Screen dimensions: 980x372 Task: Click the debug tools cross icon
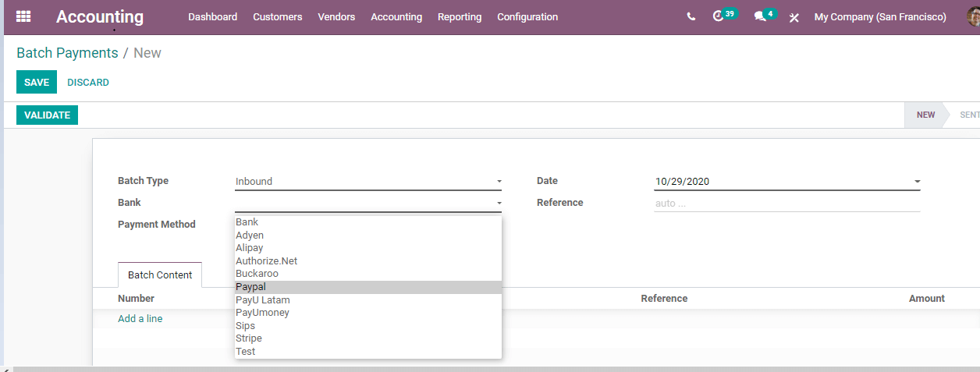tap(794, 17)
